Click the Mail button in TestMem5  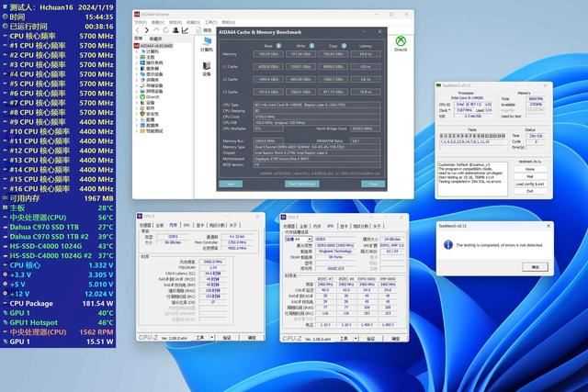click(530, 176)
